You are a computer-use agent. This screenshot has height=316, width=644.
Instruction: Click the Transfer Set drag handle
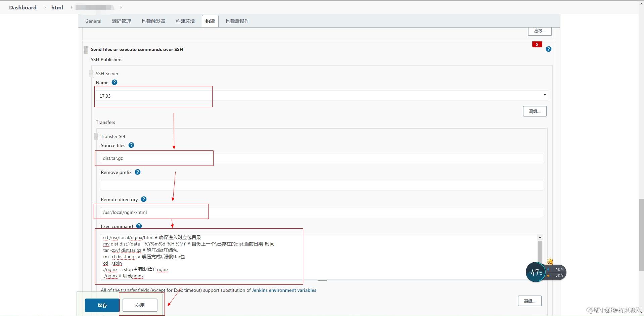point(96,136)
